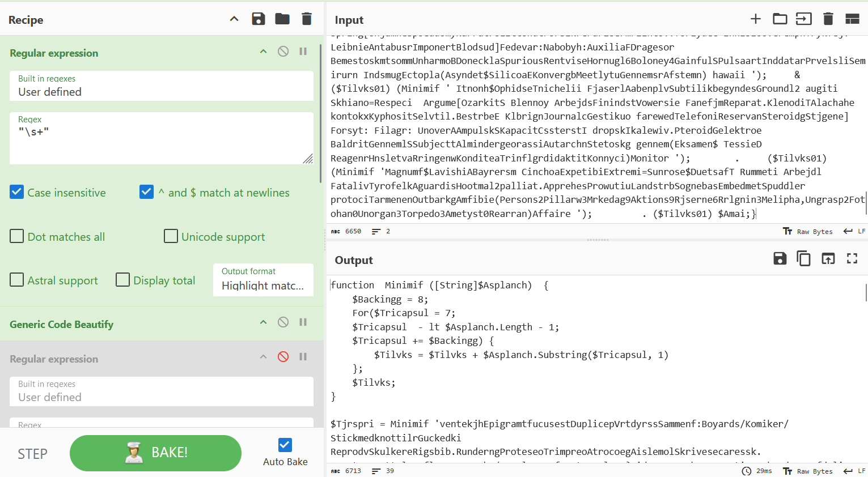Toggle the Auto Bake checkbox
868x477 pixels.
tap(285, 445)
